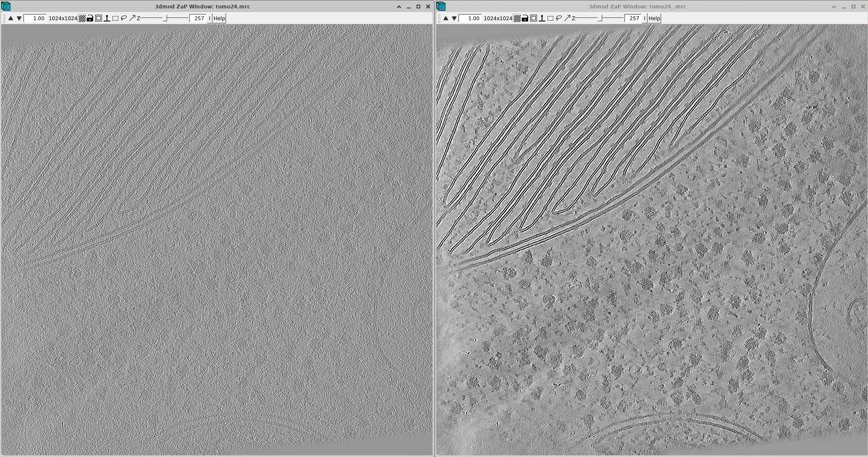868x457 pixels.
Task: Click the section number field 257 in tomo24_.mrc window
Action: point(633,18)
